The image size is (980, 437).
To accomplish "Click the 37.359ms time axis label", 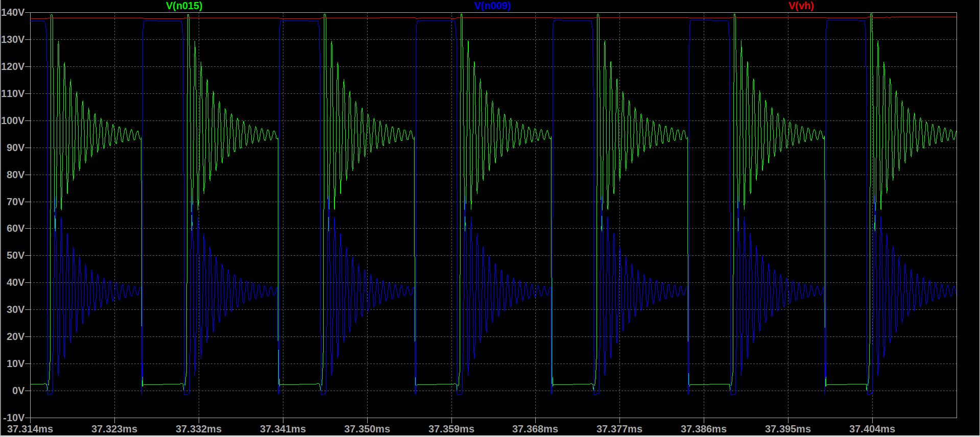I will (451, 429).
